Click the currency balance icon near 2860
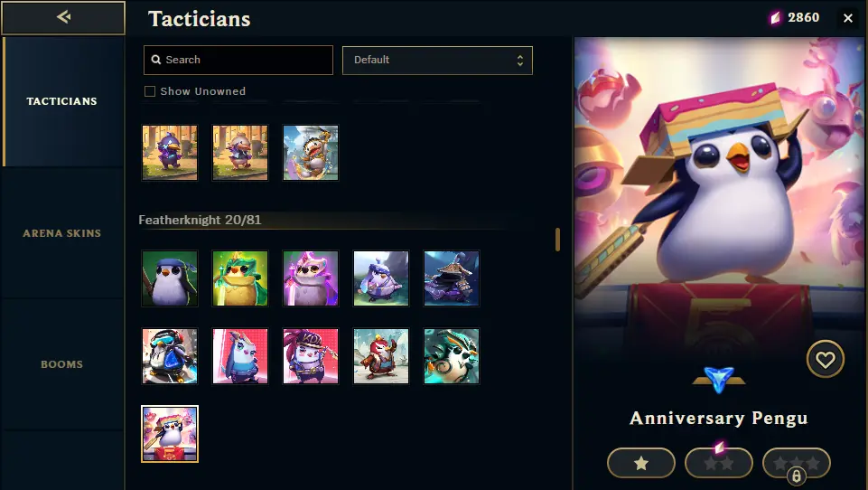 tap(776, 18)
